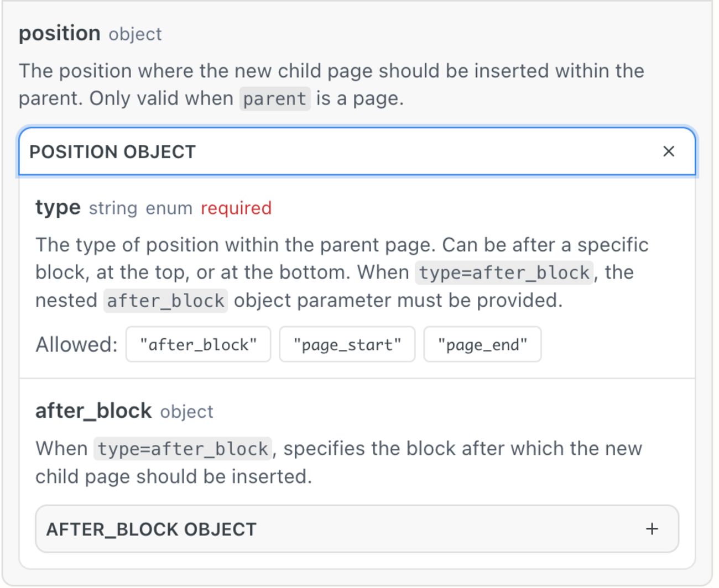This screenshot has width=719, height=588.
Task: Click the type=after_block code in type description
Action: [x=504, y=272]
